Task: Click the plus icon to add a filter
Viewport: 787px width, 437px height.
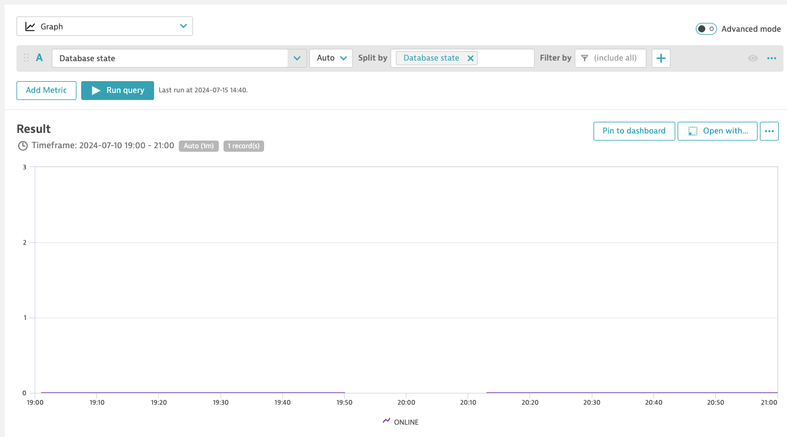Action: pyautogui.click(x=661, y=59)
